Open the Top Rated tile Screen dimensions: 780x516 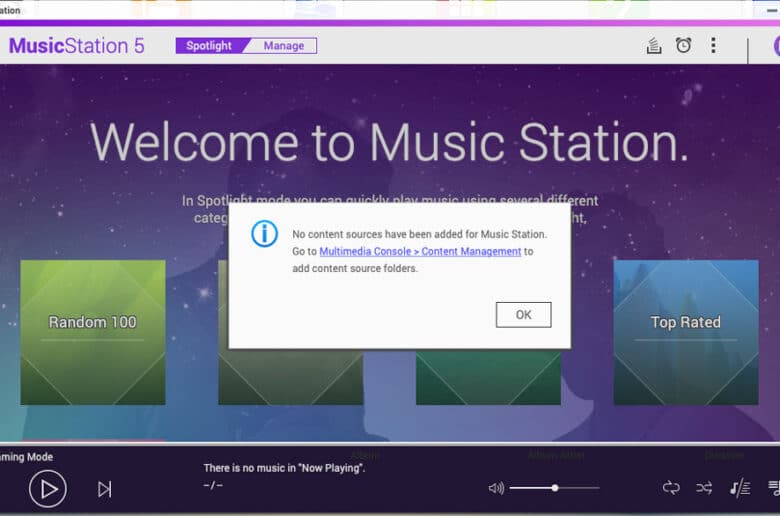click(686, 332)
